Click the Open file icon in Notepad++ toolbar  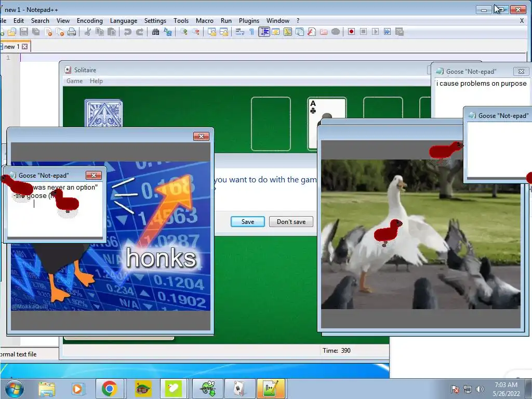[12, 32]
